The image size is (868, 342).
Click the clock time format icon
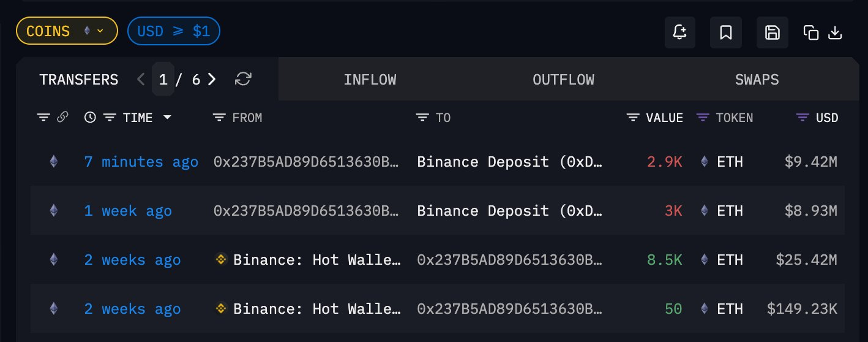pyautogui.click(x=90, y=118)
